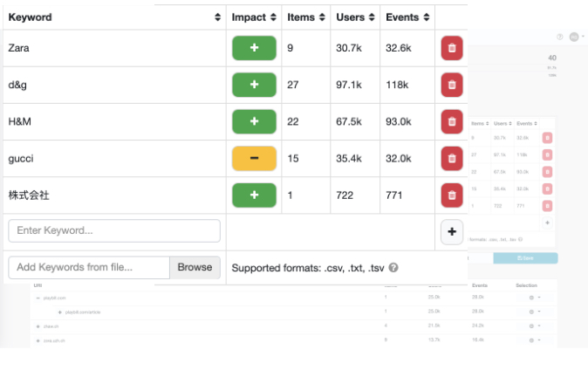Delete the last row in the background keyword table
Viewport: 588px width, 377px height.
(547, 206)
